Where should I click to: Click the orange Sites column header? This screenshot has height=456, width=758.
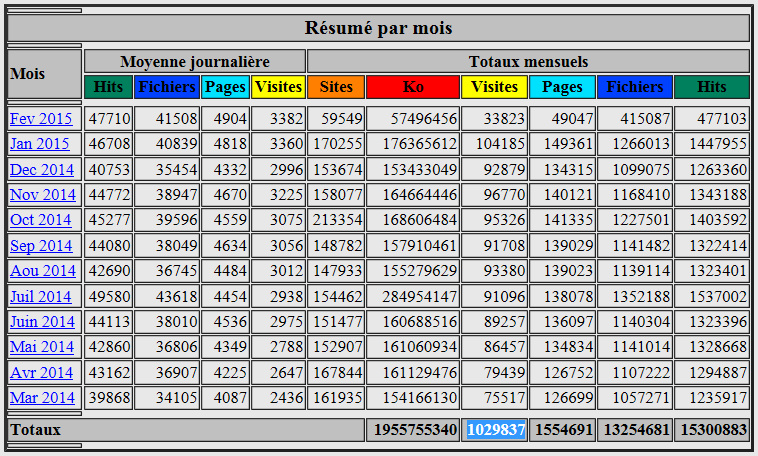[335, 87]
